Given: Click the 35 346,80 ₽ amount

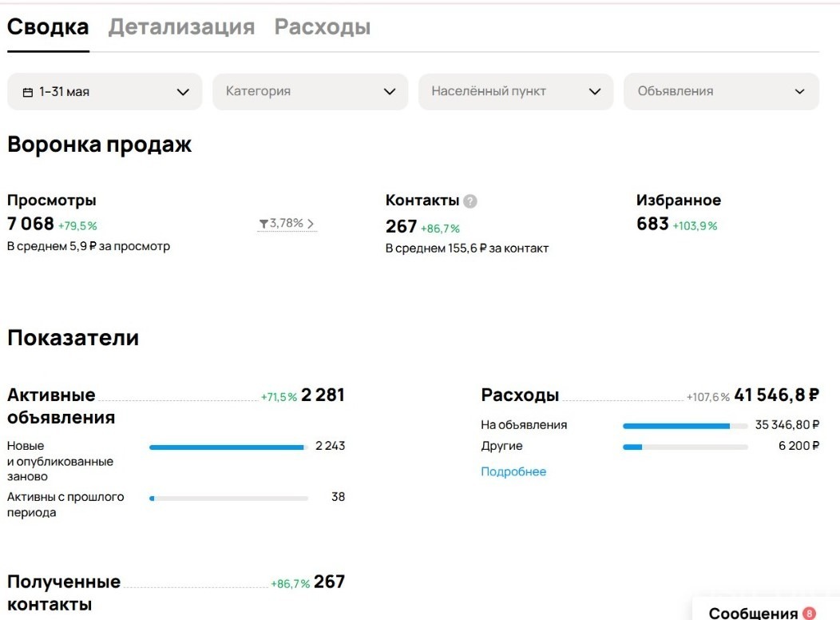Looking at the screenshot, I should coord(787,425).
